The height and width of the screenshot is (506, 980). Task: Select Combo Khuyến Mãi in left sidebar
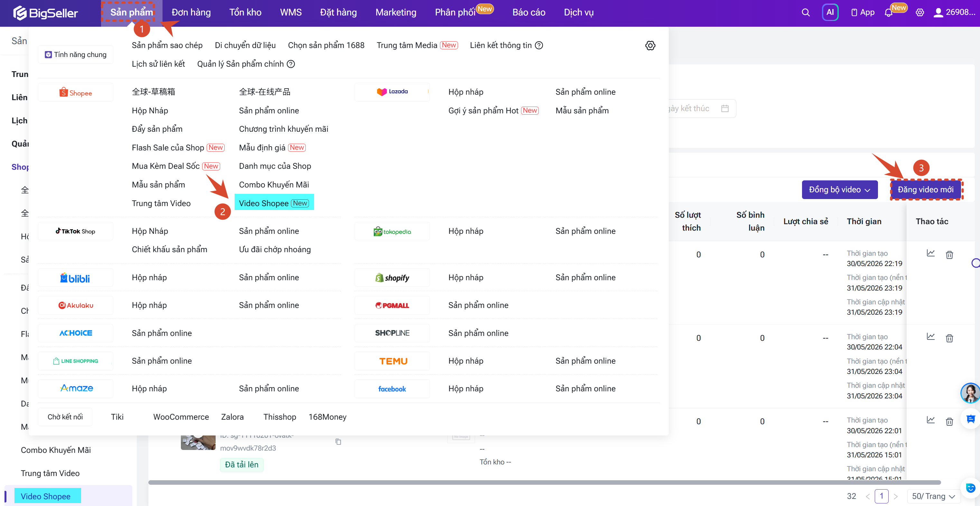pos(56,450)
